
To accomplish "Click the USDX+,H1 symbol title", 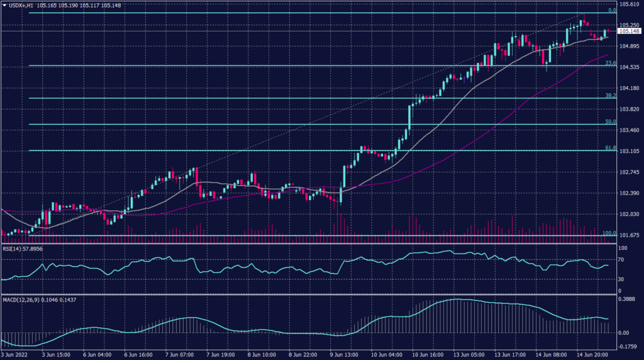I will 21,4.
